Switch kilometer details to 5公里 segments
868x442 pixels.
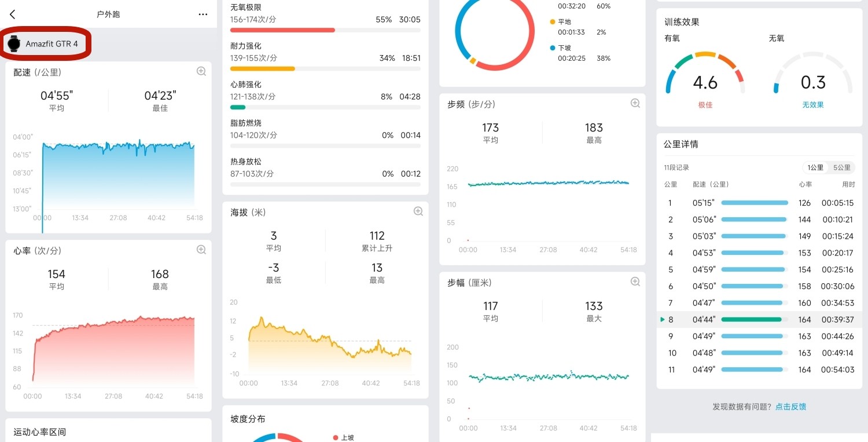pyautogui.click(x=841, y=167)
